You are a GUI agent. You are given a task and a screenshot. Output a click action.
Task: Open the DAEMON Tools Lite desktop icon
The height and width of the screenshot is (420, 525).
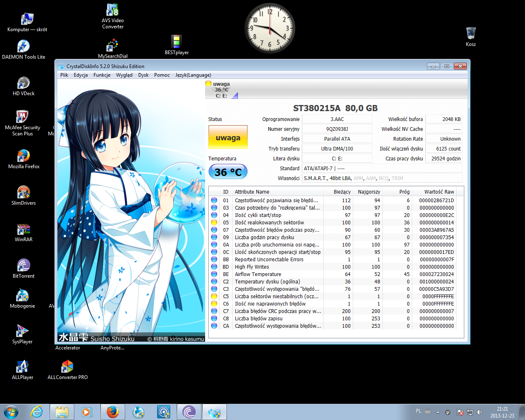click(24, 50)
